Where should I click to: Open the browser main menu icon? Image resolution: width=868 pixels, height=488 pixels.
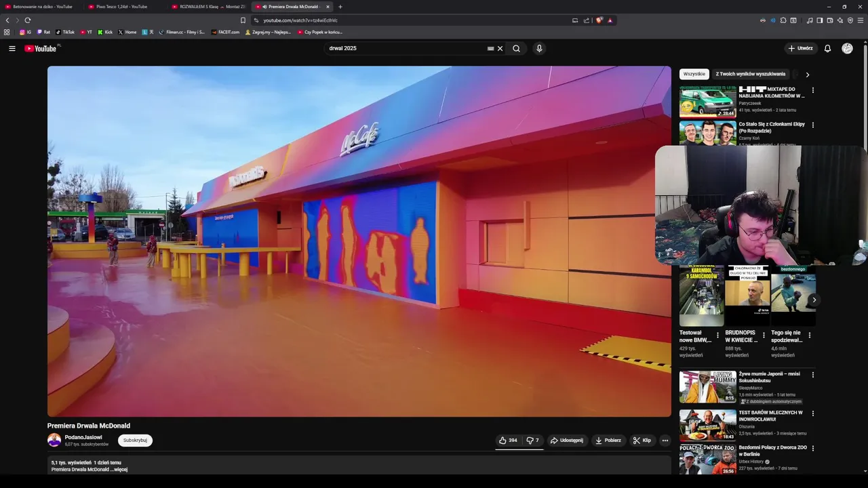point(861,20)
